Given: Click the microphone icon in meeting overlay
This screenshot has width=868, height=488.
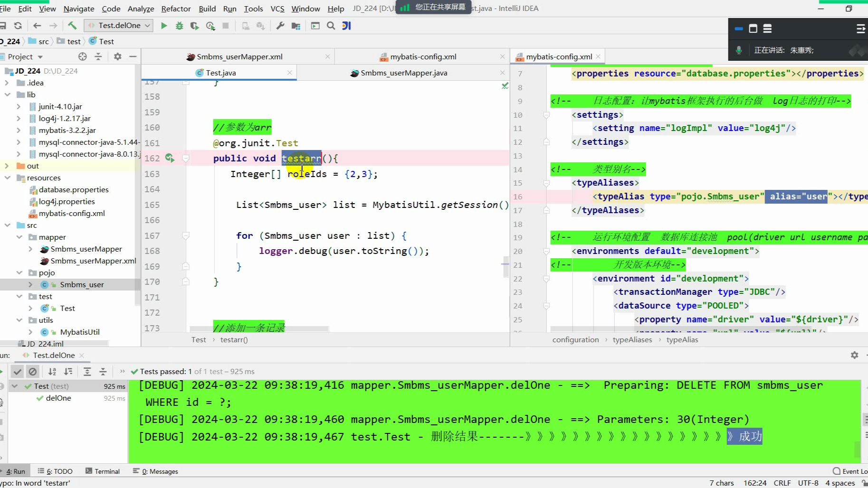Looking at the screenshot, I should click(739, 50).
